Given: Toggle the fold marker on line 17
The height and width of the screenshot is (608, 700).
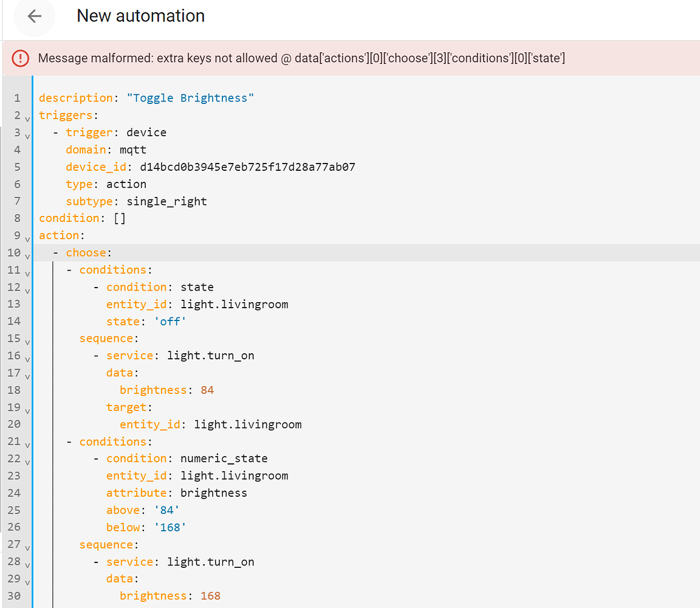Looking at the screenshot, I should [x=27, y=376].
